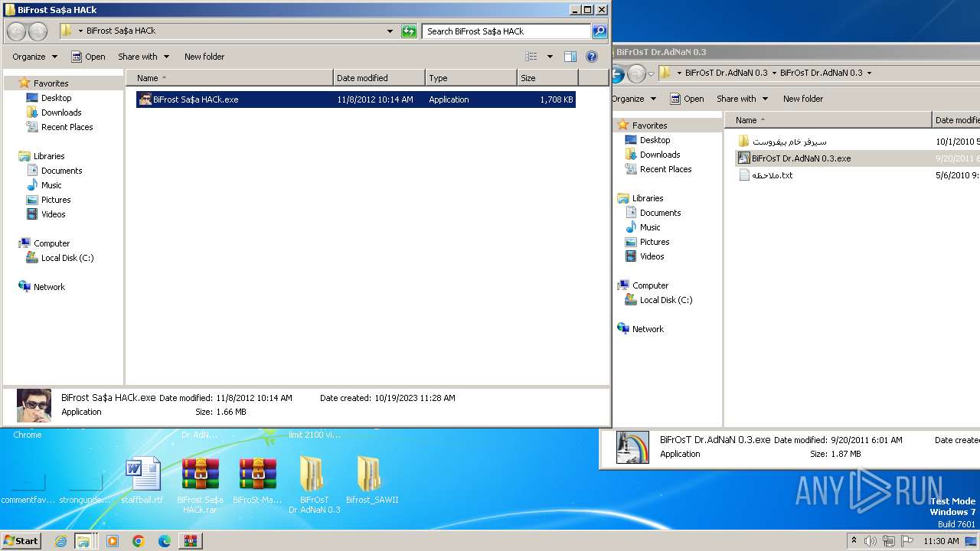Sort by Date modified column in front window
The image size is (980, 551).
(380, 78)
